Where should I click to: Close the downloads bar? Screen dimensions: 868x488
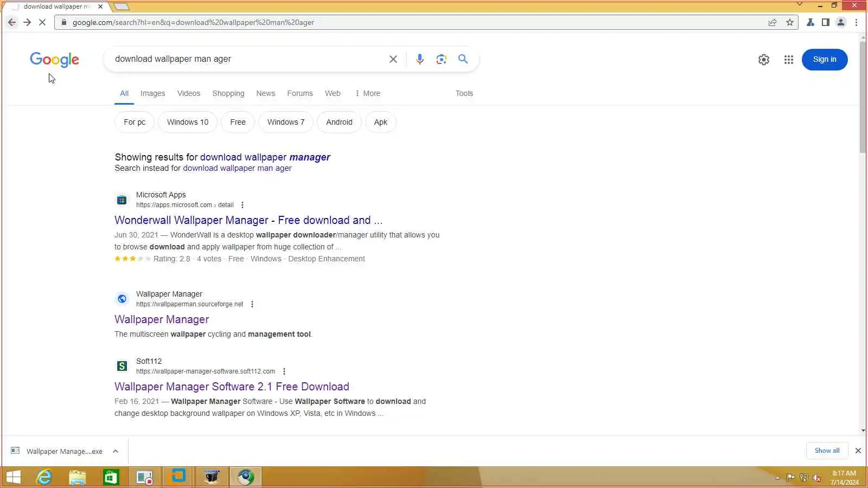point(858,451)
